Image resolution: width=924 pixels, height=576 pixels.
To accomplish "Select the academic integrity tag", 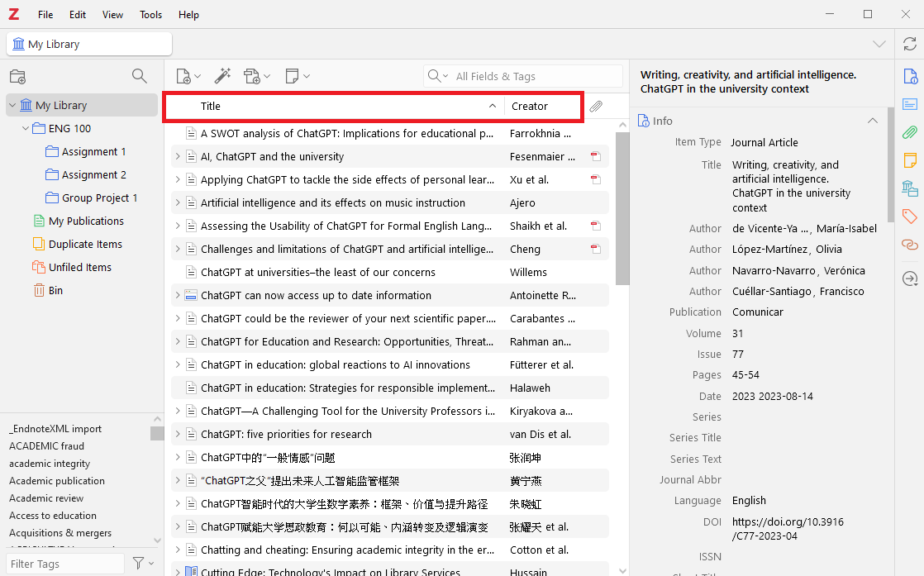I will tap(50, 464).
